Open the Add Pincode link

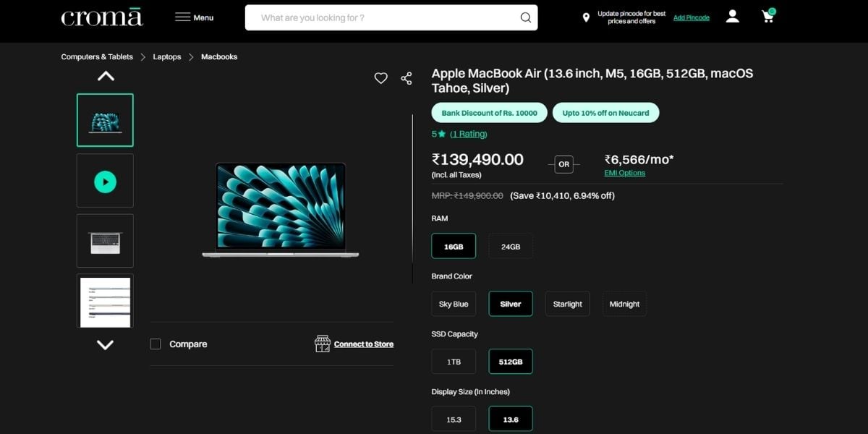tap(692, 17)
